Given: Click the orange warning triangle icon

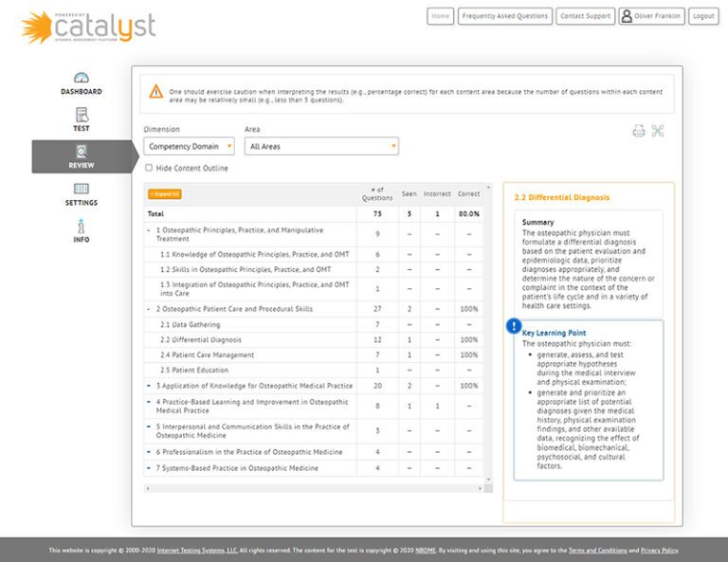Looking at the screenshot, I should (155, 92).
